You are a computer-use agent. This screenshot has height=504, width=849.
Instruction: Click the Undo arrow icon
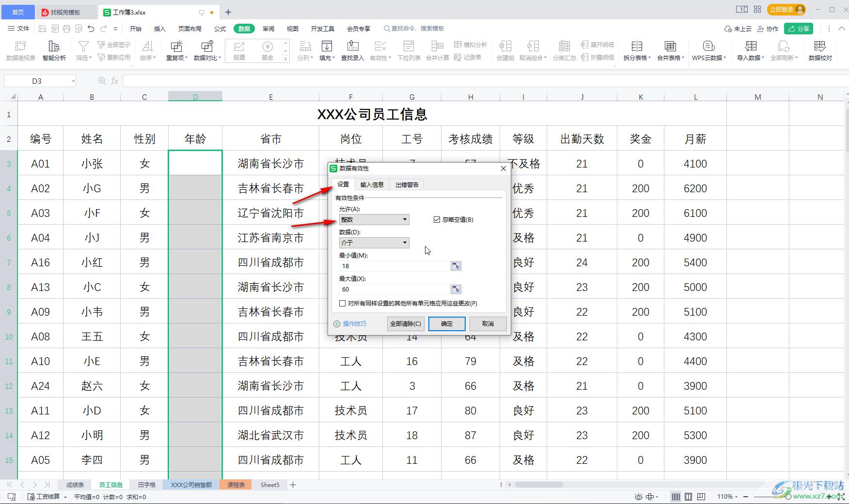pyautogui.click(x=91, y=29)
